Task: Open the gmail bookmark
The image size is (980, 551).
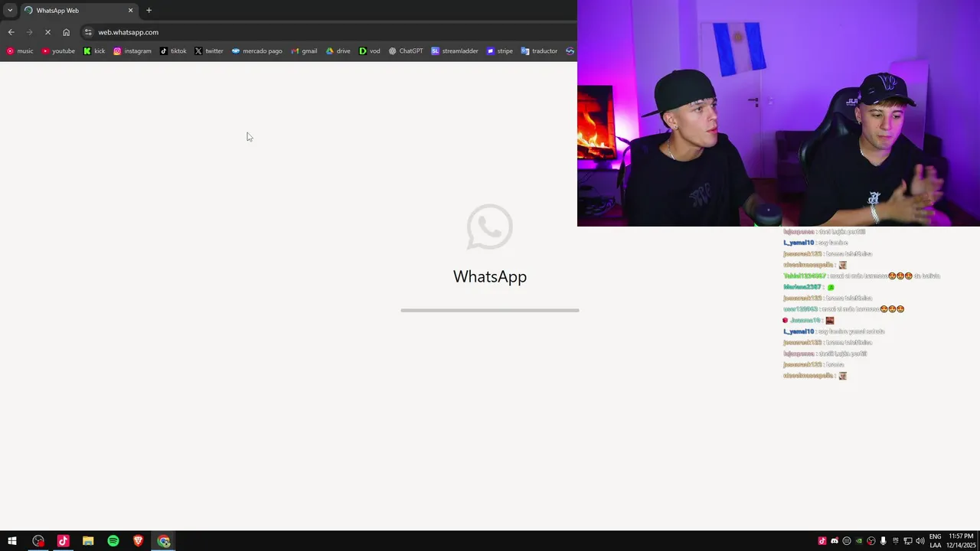Action: point(304,51)
